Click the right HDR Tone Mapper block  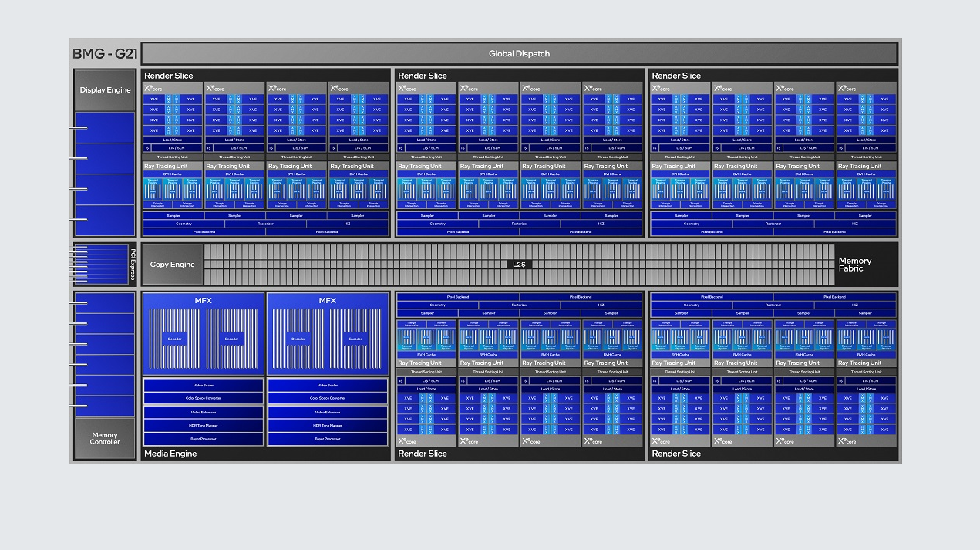click(328, 425)
